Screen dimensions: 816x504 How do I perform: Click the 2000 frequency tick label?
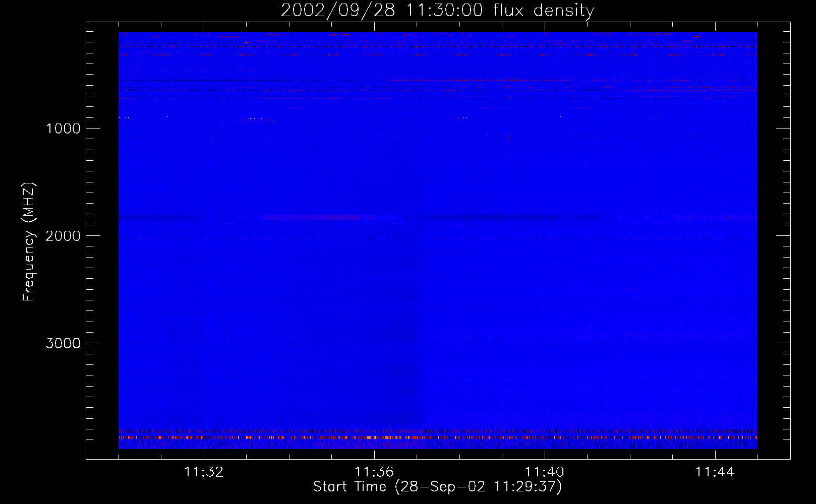(x=63, y=236)
